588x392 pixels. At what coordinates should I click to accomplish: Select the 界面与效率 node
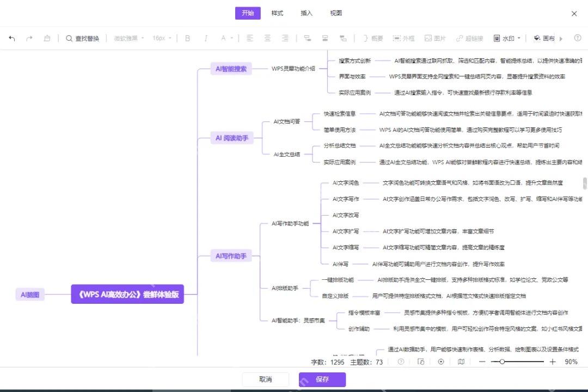click(352, 77)
